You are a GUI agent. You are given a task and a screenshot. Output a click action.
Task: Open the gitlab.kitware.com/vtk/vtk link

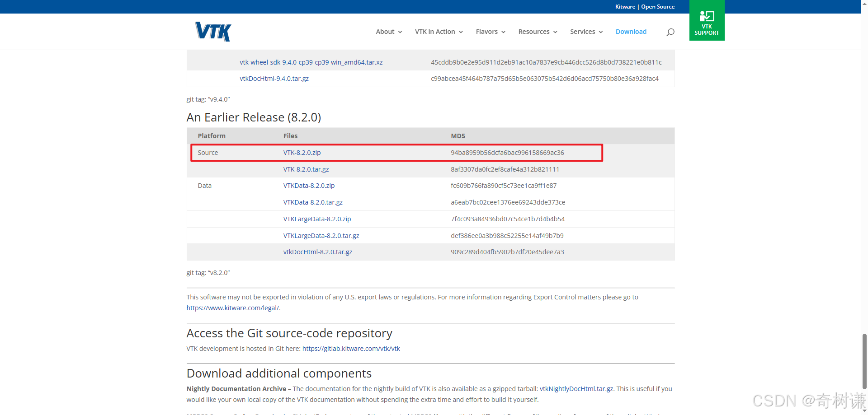pyautogui.click(x=351, y=349)
